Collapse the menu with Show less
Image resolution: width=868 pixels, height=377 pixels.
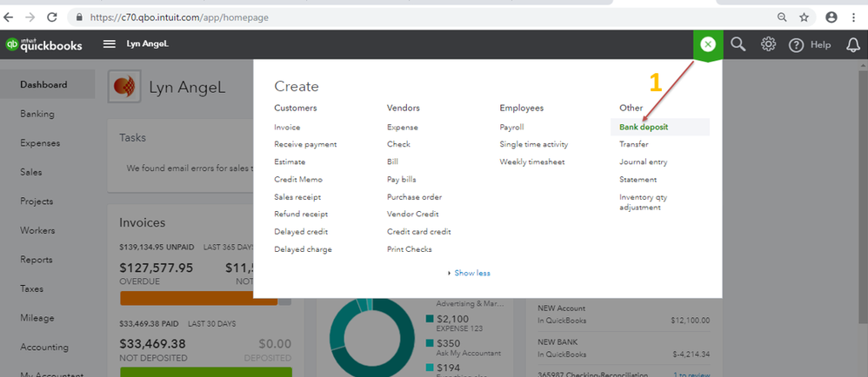pyautogui.click(x=471, y=273)
